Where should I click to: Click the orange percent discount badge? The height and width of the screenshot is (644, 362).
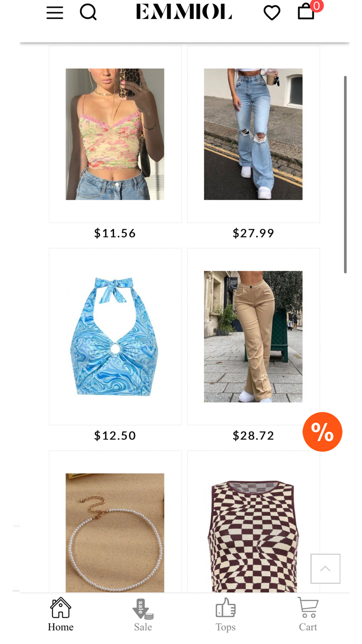[x=322, y=432]
